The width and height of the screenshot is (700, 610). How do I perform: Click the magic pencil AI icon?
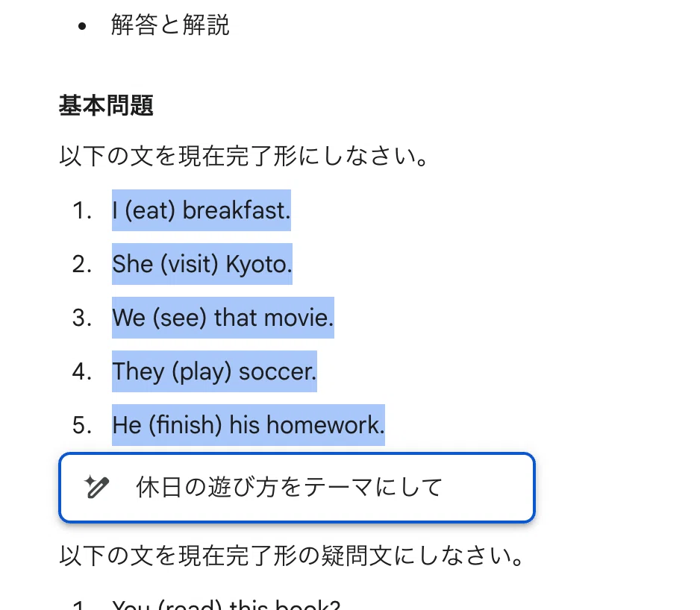click(96, 487)
